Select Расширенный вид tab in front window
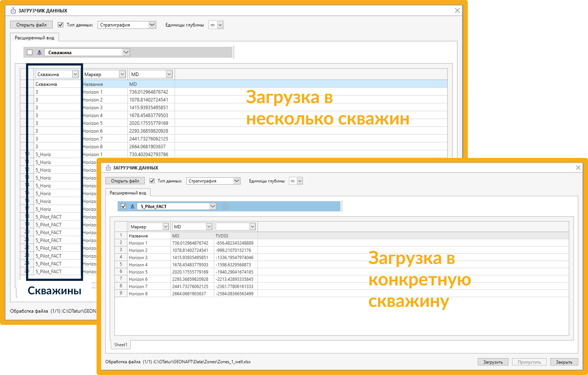Viewport: 588px width, 375px height. (x=128, y=193)
